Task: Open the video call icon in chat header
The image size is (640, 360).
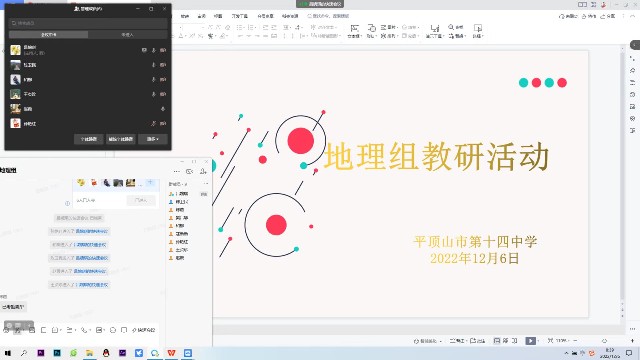Action: 189,171
